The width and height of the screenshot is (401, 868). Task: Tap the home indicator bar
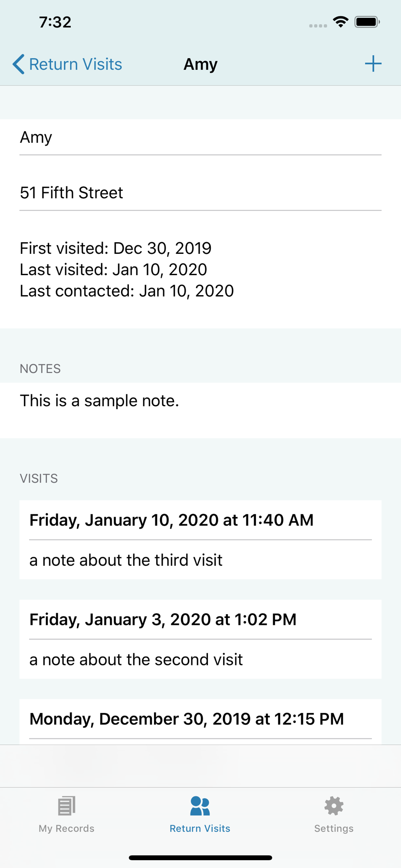pos(200,858)
